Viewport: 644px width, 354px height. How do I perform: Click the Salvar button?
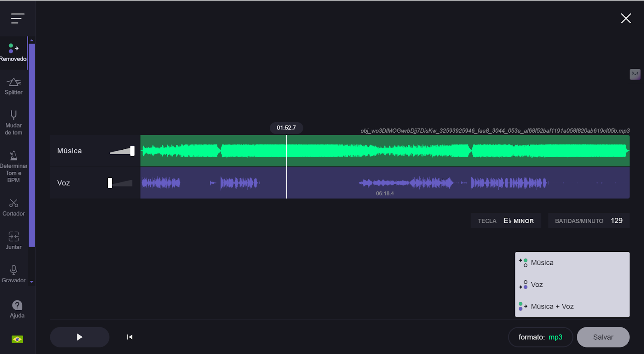603,337
